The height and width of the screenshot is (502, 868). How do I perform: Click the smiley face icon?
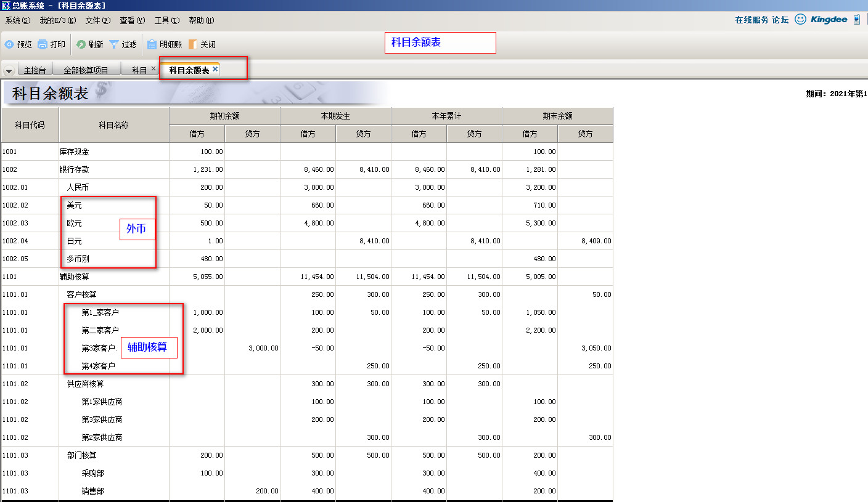coord(800,20)
